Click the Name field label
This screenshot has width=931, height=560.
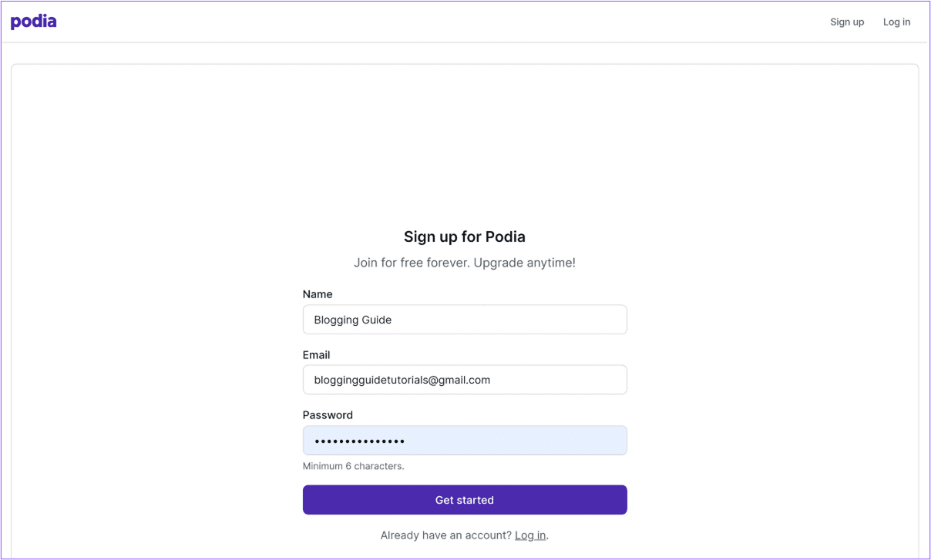click(318, 294)
